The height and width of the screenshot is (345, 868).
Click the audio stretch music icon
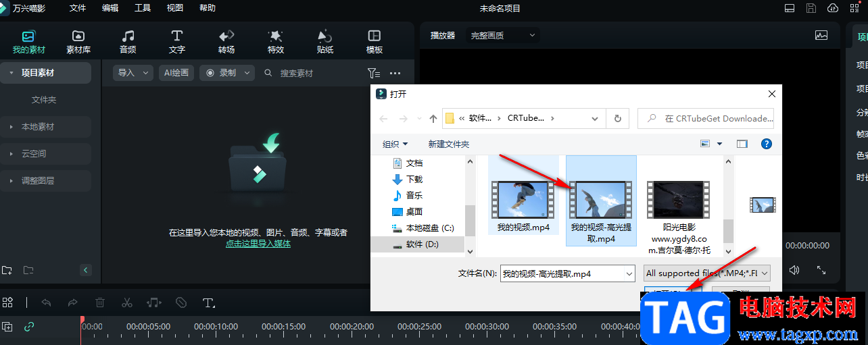tap(154, 302)
